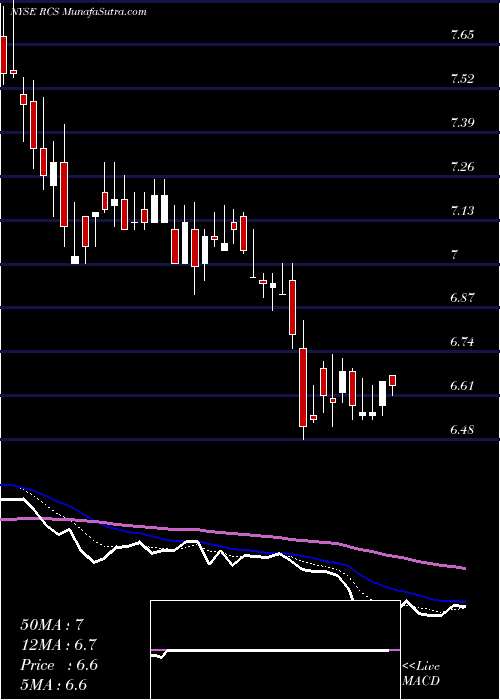This screenshot has width=500, height=700.
Task: Click the 6.61 price axis label
Action: [x=462, y=386]
